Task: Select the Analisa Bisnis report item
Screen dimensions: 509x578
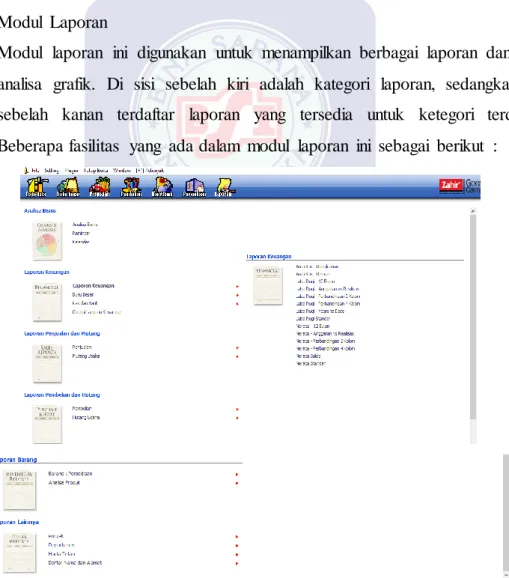Action: click(85, 224)
